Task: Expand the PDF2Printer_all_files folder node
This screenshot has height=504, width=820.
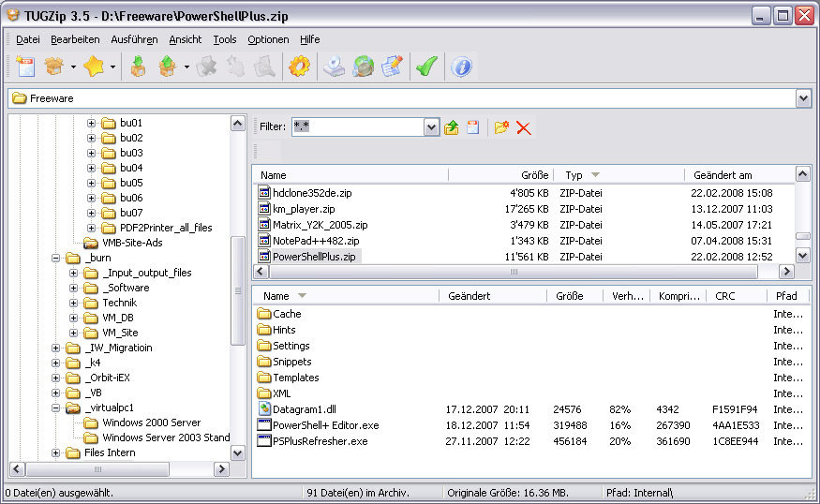Action: tap(92, 228)
